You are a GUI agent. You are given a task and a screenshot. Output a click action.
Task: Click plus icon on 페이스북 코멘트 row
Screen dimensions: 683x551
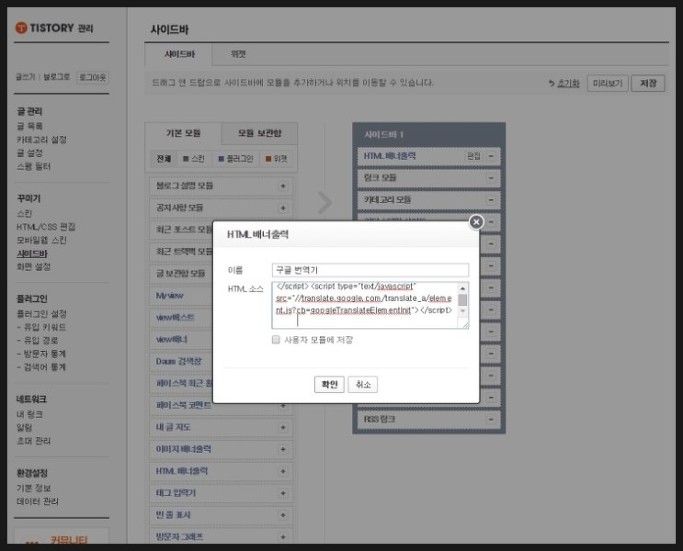click(283, 406)
